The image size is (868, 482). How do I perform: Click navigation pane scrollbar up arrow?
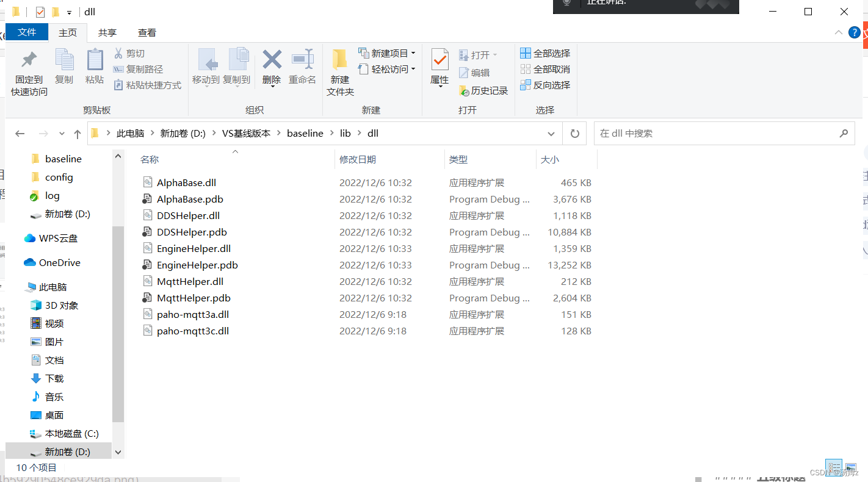[x=118, y=156]
